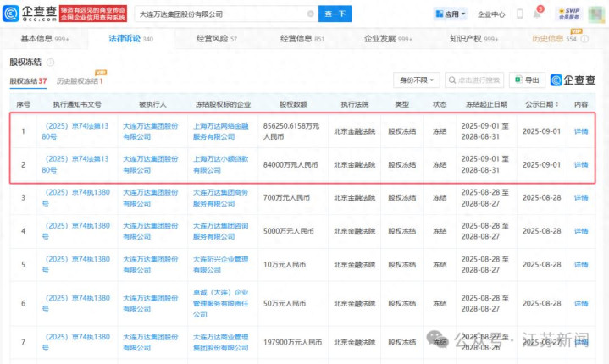Click the 应用 apps grid icon
609x364 pixels.
tap(440, 14)
